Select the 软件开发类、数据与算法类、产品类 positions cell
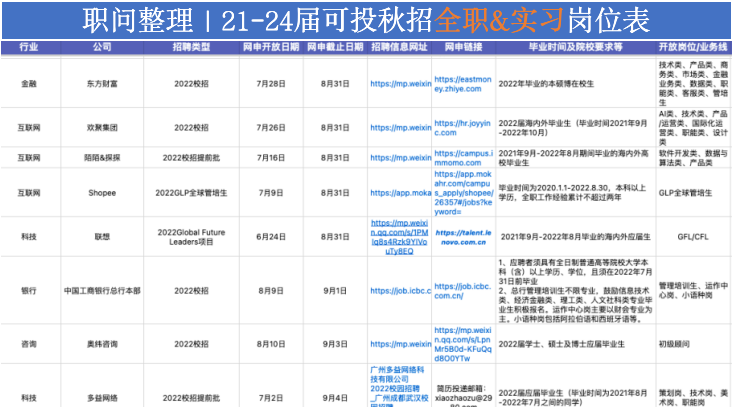The height and width of the screenshot is (407, 733). point(693,158)
